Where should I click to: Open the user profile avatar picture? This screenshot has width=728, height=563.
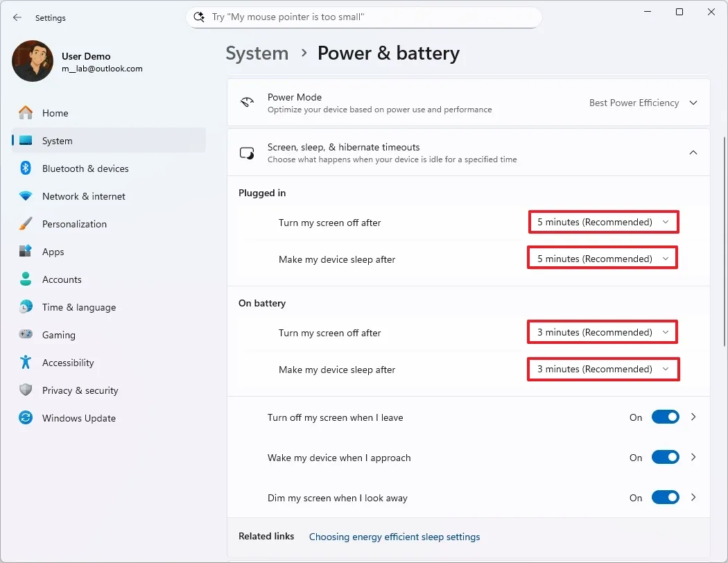coord(32,61)
